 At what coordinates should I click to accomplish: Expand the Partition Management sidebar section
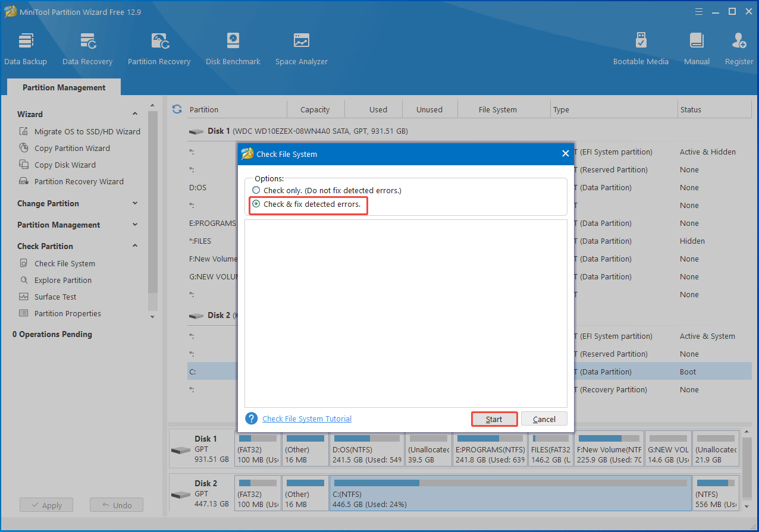[x=135, y=225]
